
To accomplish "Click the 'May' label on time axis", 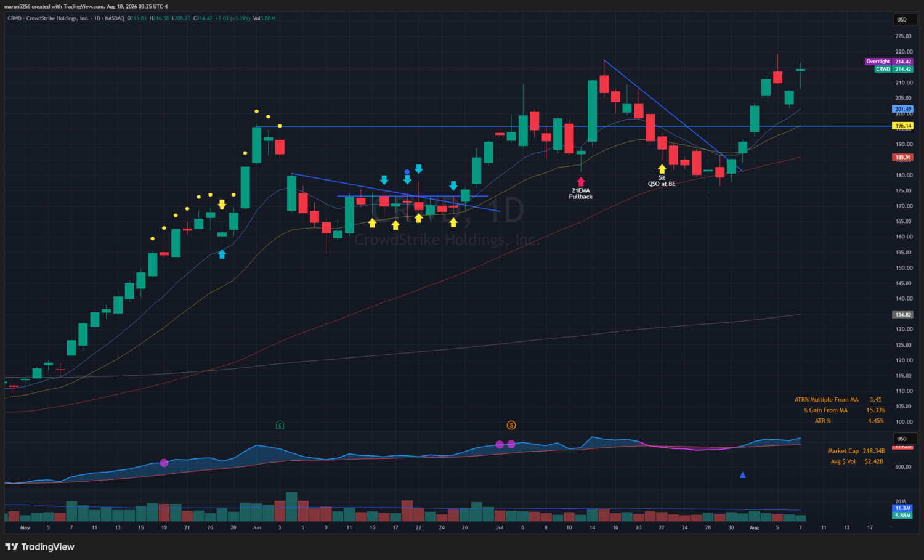I will click(25, 527).
